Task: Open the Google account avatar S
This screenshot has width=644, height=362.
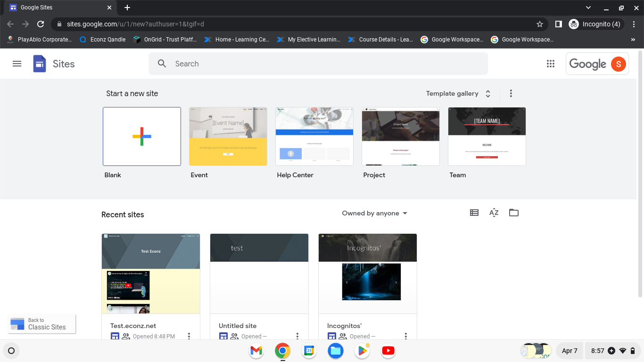Action: point(619,64)
